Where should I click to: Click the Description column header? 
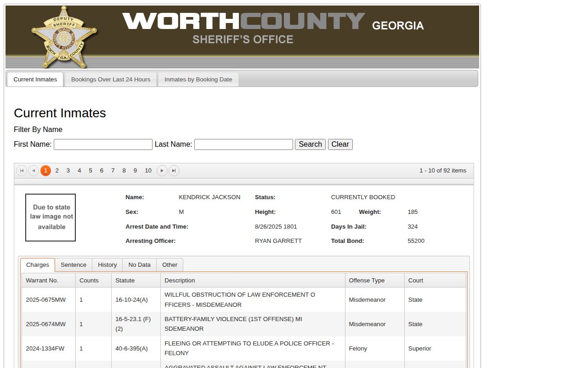pyautogui.click(x=253, y=280)
